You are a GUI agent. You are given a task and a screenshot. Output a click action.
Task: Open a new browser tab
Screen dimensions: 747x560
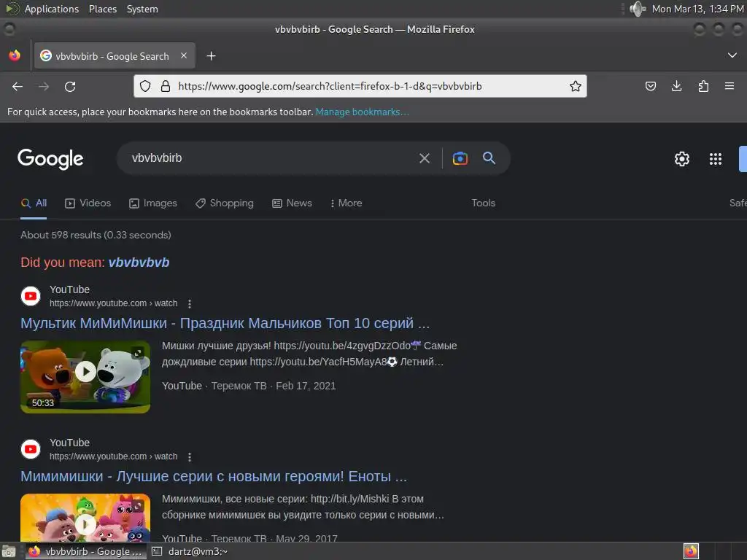pos(211,56)
